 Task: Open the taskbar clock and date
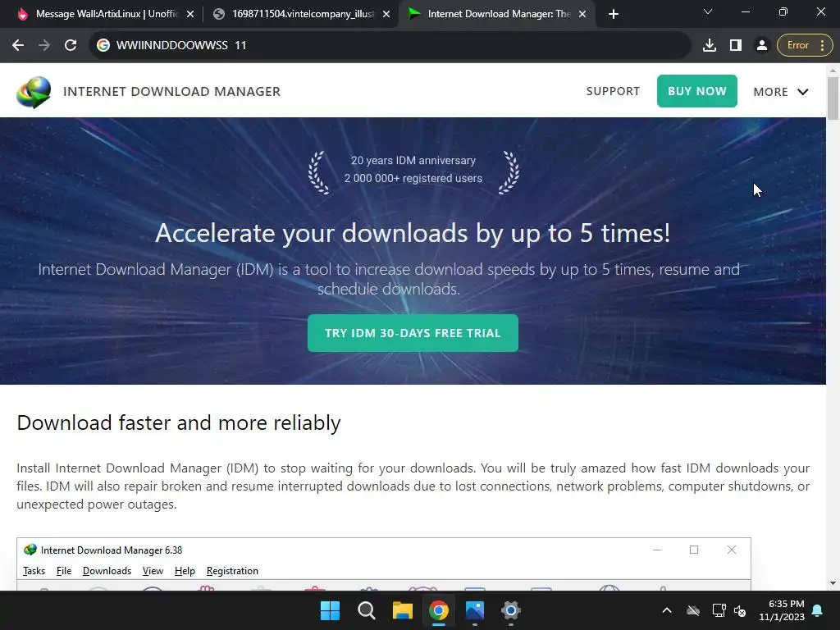[x=782, y=610]
